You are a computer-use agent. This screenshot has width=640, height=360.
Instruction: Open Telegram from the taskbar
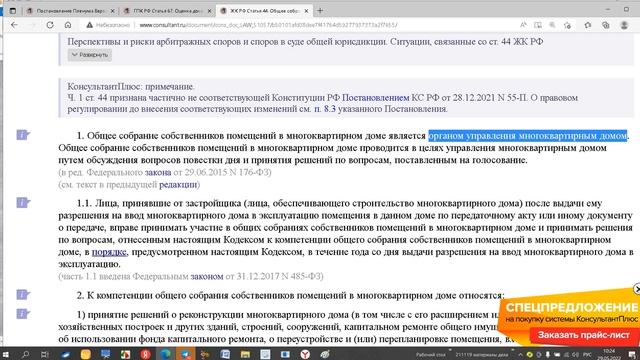click(185, 354)
